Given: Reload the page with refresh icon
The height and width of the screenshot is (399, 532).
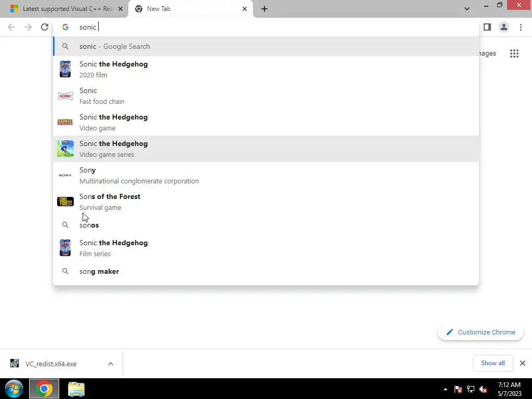Looking at the screenshot, I should coord(45,27).
